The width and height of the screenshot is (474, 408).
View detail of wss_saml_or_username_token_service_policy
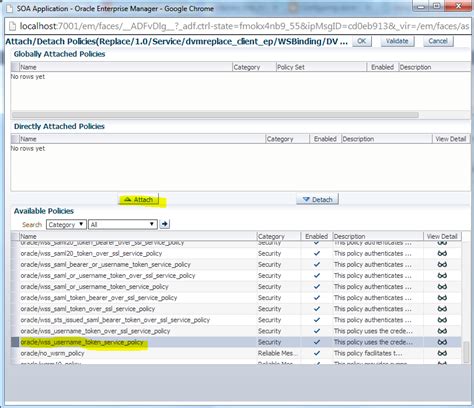[x=442, y=287]
